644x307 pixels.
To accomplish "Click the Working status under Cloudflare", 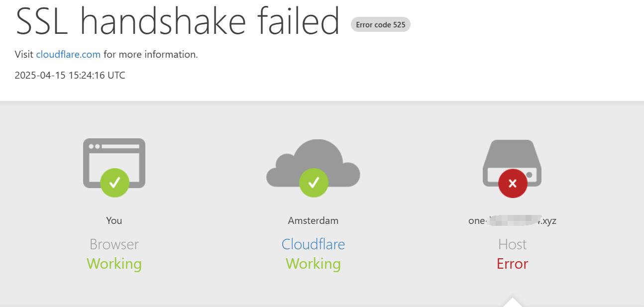I will [x=313, y=264].
